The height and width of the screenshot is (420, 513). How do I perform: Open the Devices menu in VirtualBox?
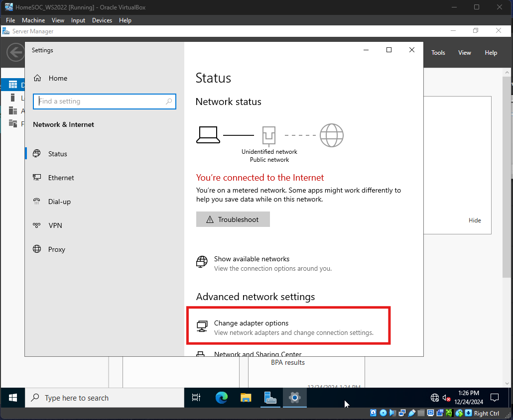[102, 20]
